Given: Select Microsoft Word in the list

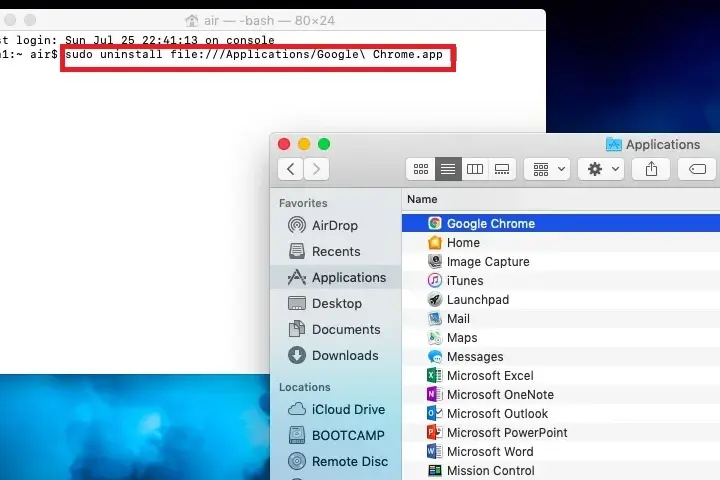Looking at the screenshot, I should point(561,452).
